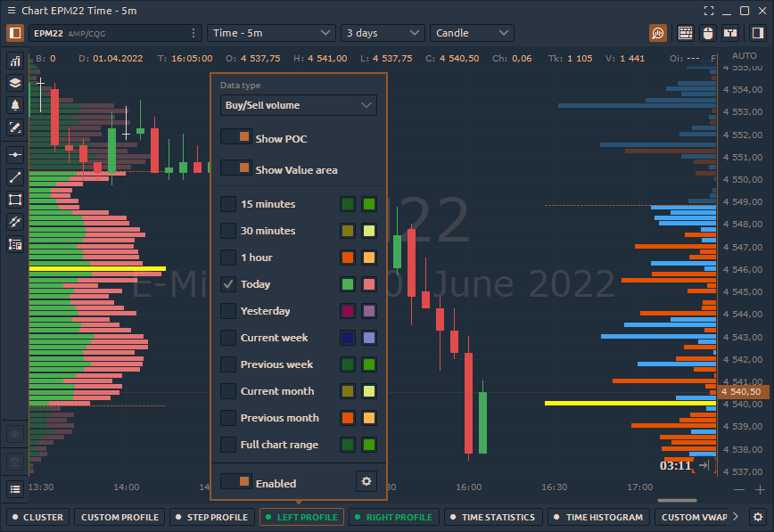Open the indicators icon in left toolbar
The height and width of the screenshot is (532, 774).
[15, 61]
